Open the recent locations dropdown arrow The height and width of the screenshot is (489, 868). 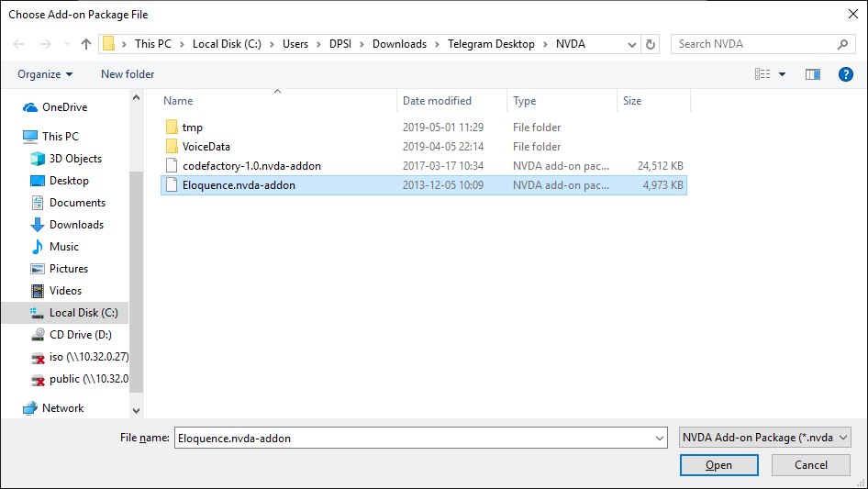coord(67,44)
